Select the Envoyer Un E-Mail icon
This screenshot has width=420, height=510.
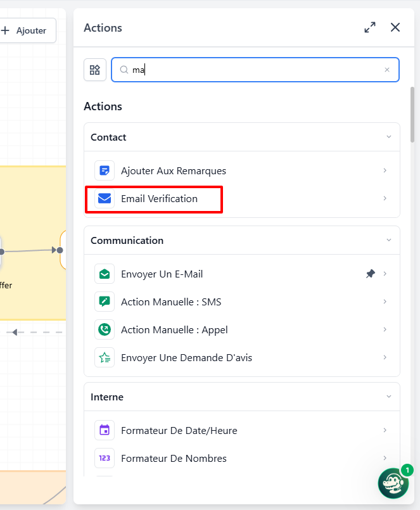coord(105,274)
